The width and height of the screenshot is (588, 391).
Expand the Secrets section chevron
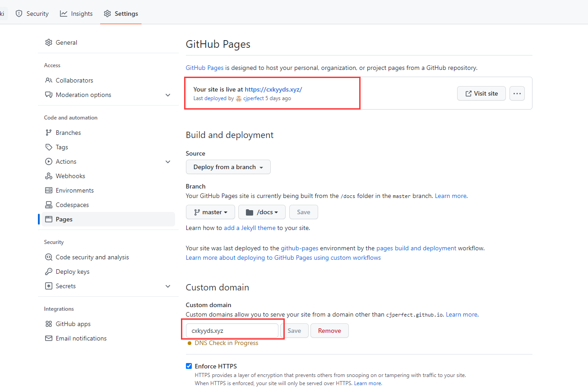[x=168, y=286]
